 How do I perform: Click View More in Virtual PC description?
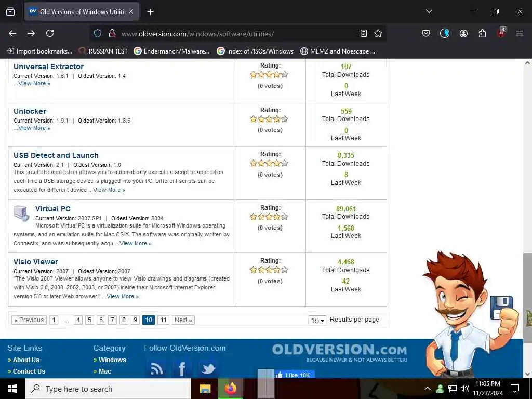(136, 243)
